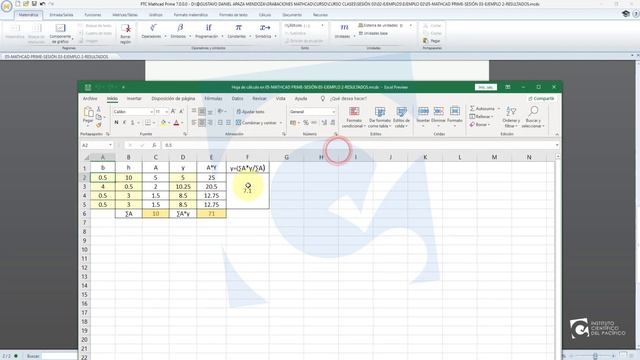The height and width of the screenshot is (360, 640).
Task: Select cell D3 with value 10.25
Action: (x=183, y=187)
